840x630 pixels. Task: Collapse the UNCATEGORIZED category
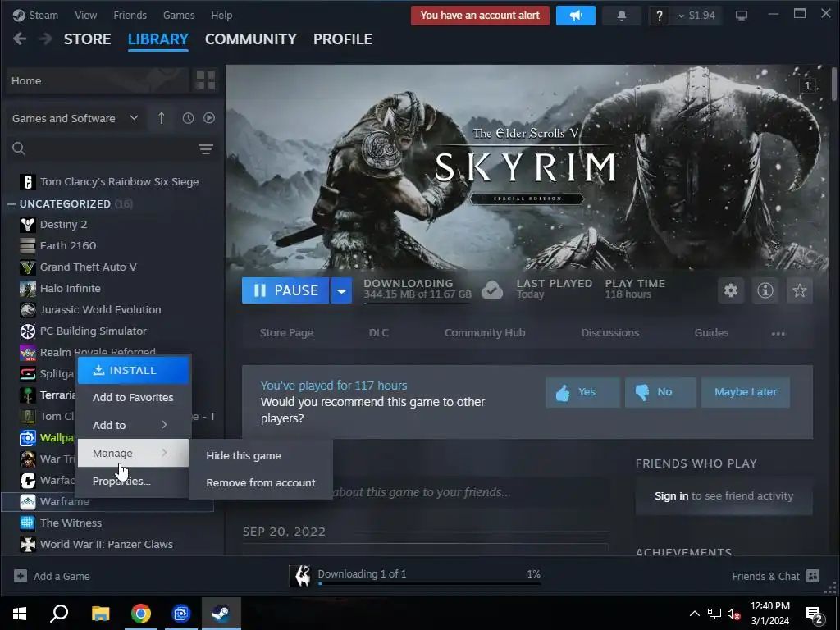point(11,204)
